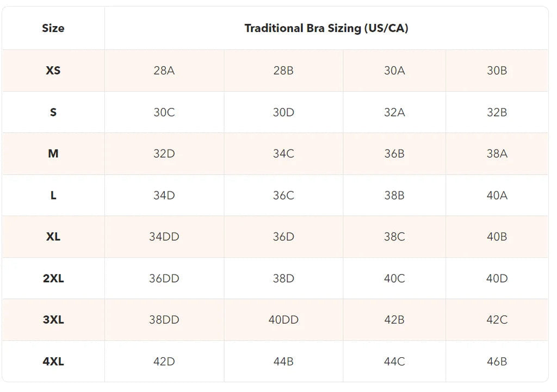Click the 30B cell in XS row
557x392 pixels.
point(497,70)
